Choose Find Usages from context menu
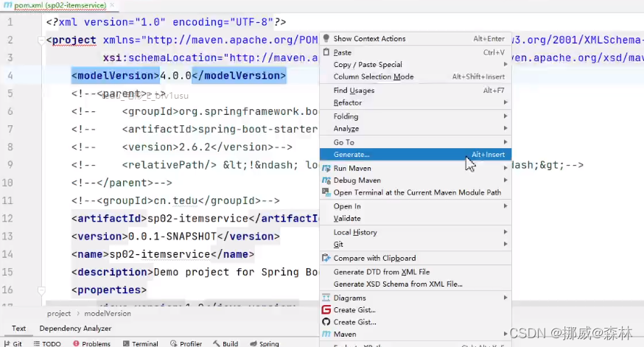 416,91
